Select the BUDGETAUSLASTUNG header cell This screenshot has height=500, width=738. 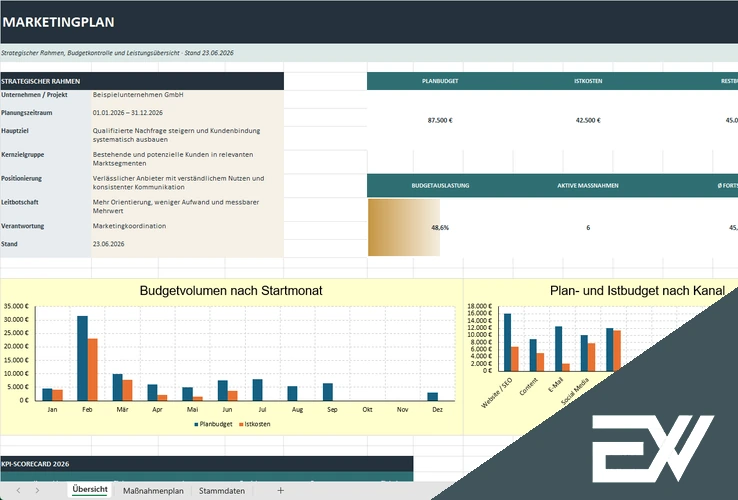pyautogui.click(x=440, y=185)
